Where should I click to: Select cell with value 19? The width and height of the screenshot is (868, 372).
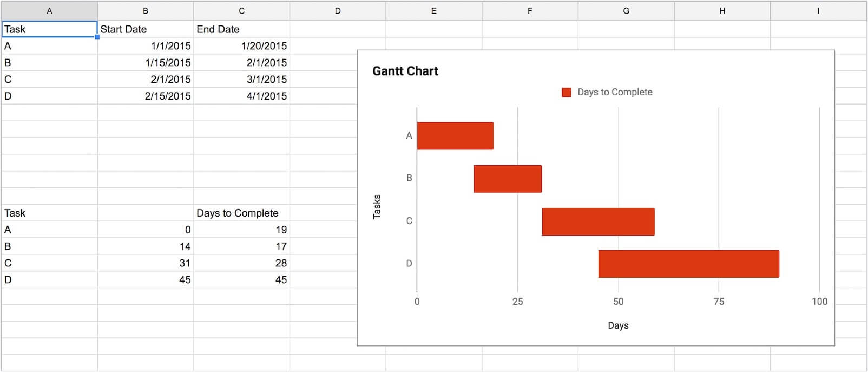(x=242, y=230)
